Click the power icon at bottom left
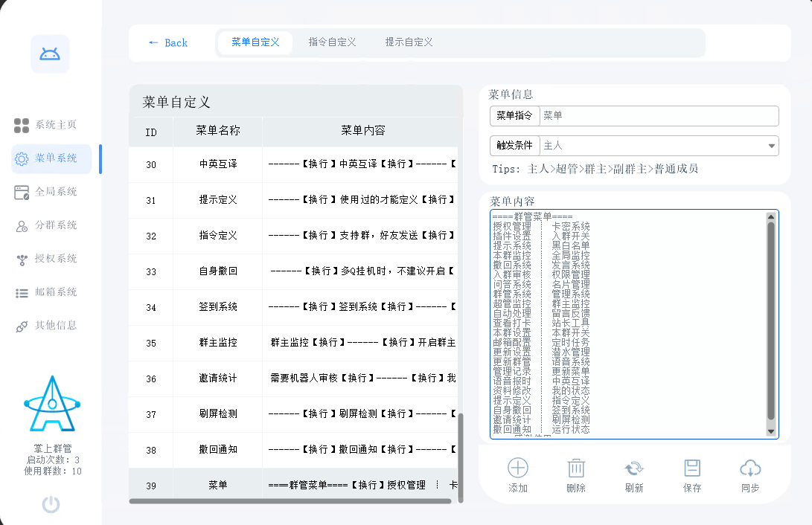The image size is (812, 525). [50, 504]
